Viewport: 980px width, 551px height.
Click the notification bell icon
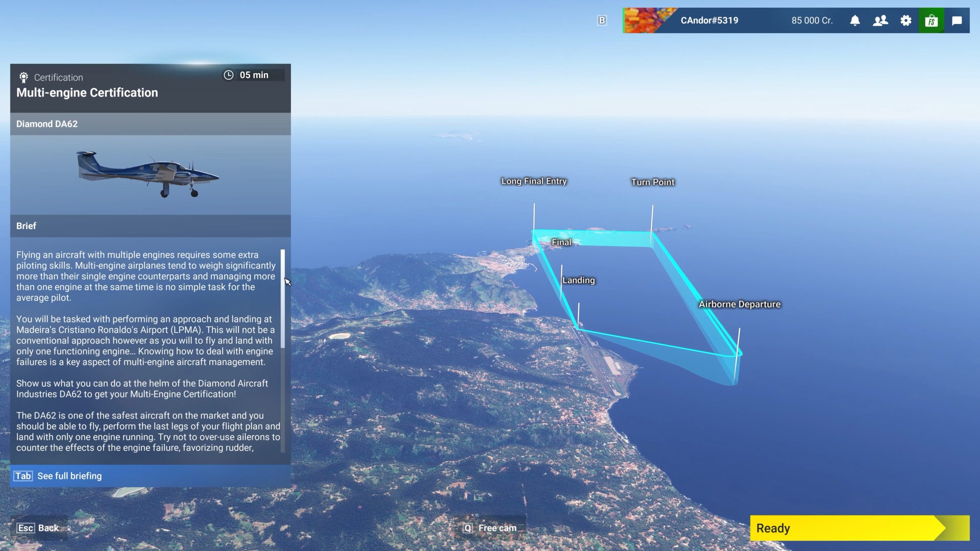[854, 20]
